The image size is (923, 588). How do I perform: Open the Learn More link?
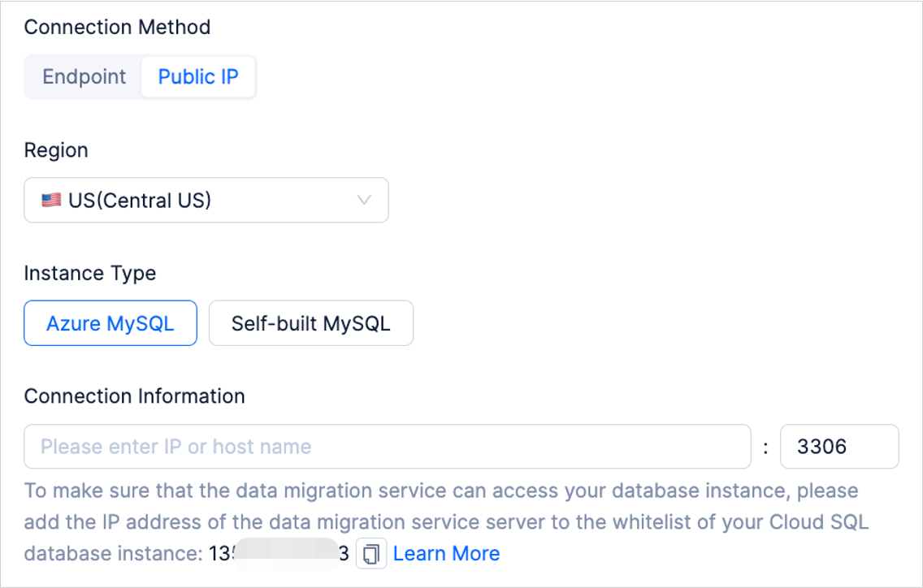446,554
